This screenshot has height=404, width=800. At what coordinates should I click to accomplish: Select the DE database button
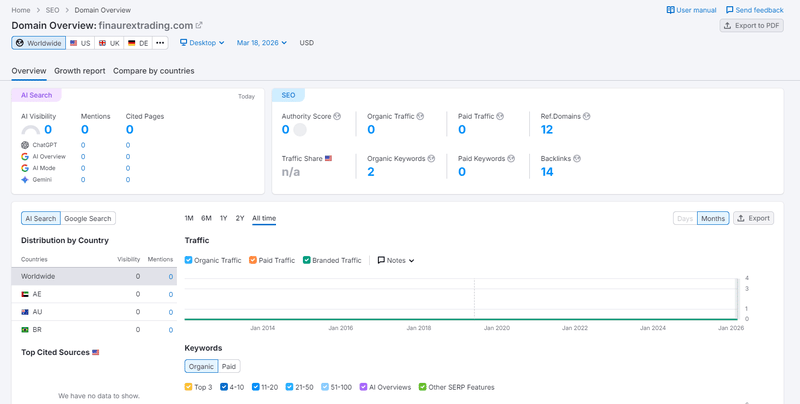click(138, 43)
